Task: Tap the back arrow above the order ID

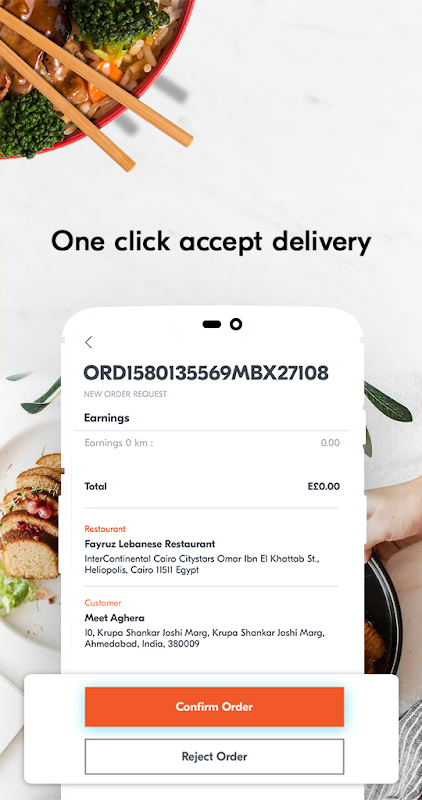Action: pos(89,342)
